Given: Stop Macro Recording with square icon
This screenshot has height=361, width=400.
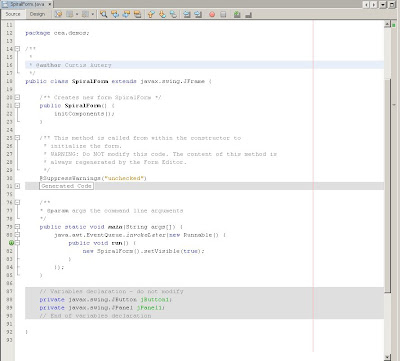Looking at the screenshot, I should (x=223, y=14).
